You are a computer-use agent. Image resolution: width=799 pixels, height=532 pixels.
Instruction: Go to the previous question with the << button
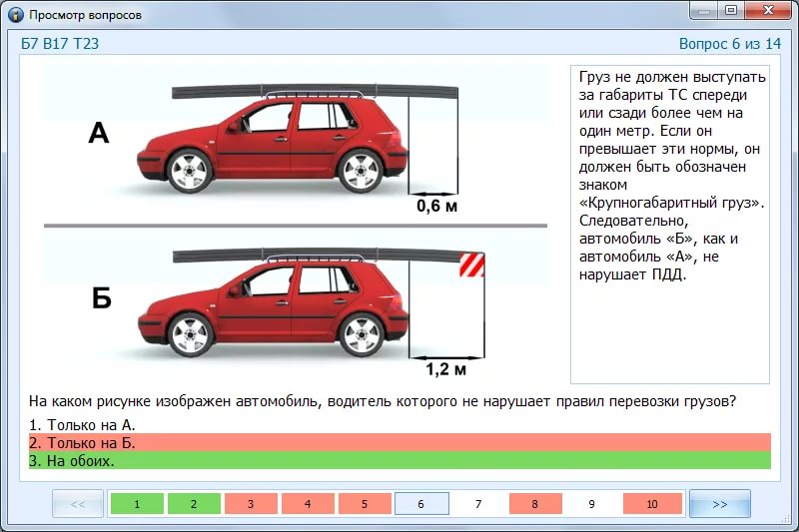coord(78,504)
